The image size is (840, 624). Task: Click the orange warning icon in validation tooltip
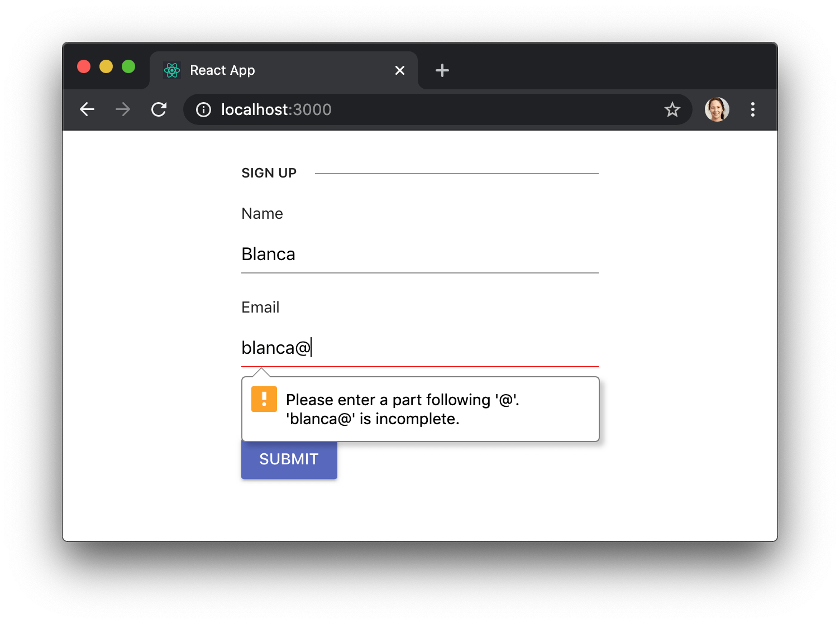point(263,399)
